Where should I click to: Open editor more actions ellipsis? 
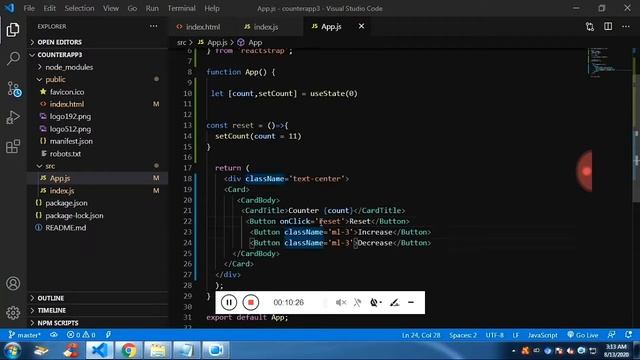(x=626, y=27)
